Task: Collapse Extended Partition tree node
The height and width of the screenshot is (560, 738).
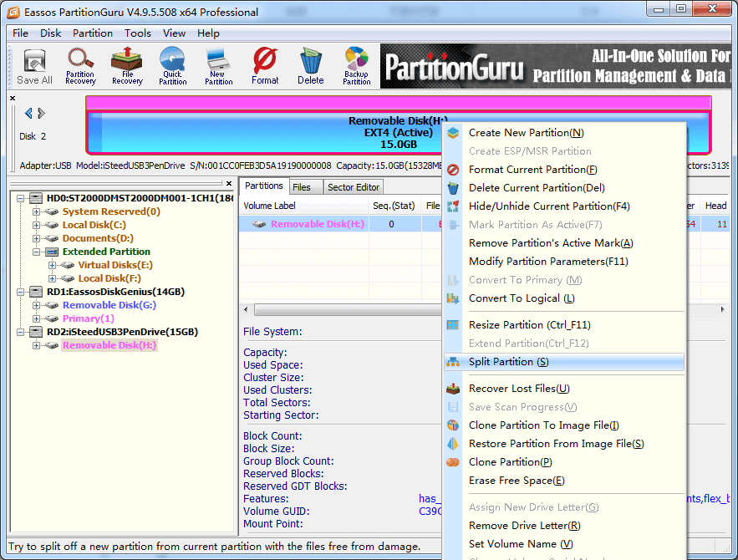Action: (36, 252)
